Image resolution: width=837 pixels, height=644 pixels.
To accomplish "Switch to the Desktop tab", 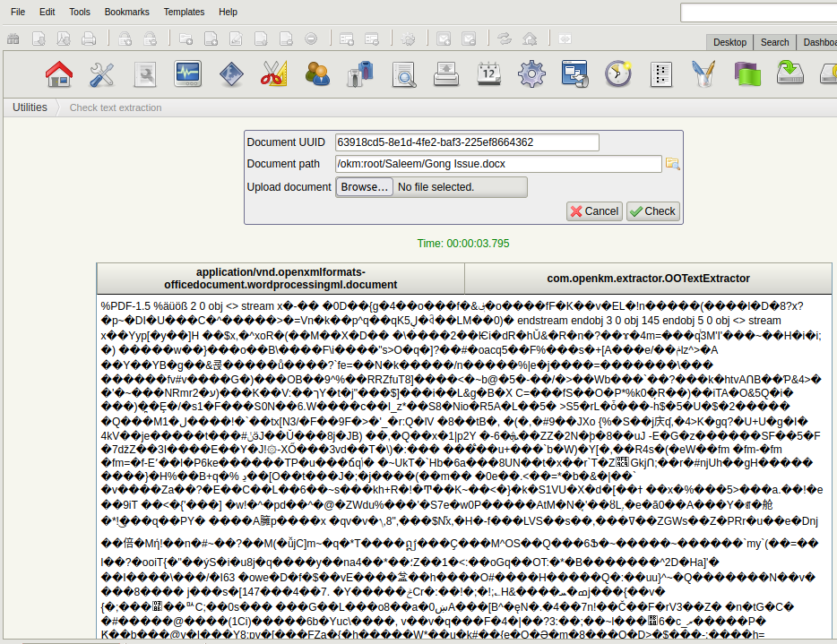I will (x=729, y=42).
